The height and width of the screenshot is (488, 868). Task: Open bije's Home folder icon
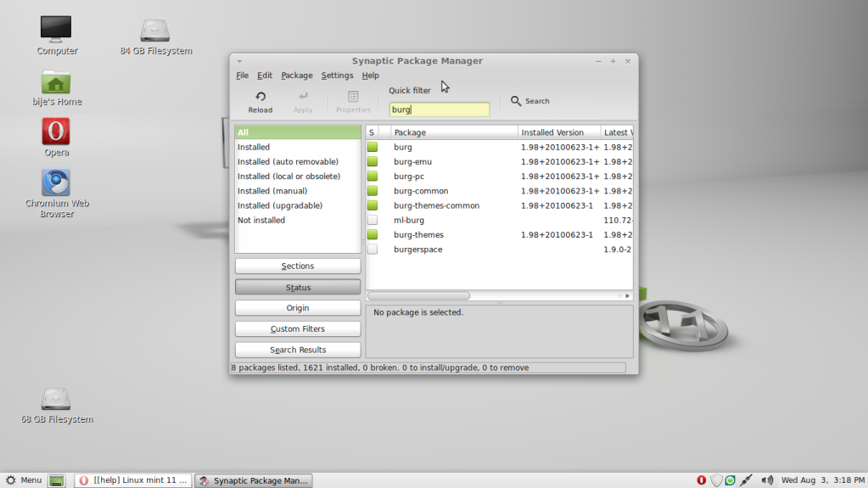pyautogui.click(x=56, y=82)
